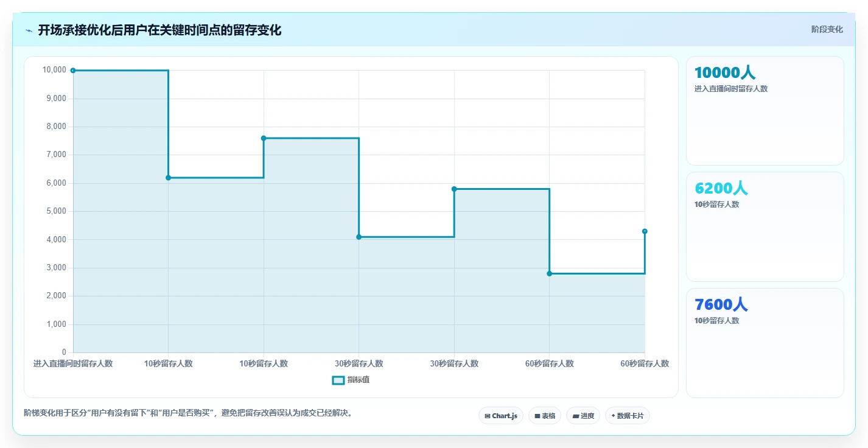Image resolution: width=868 pixels, height=448 pixels.
Task: Select the 表格 chip
Action: (545, 416)
